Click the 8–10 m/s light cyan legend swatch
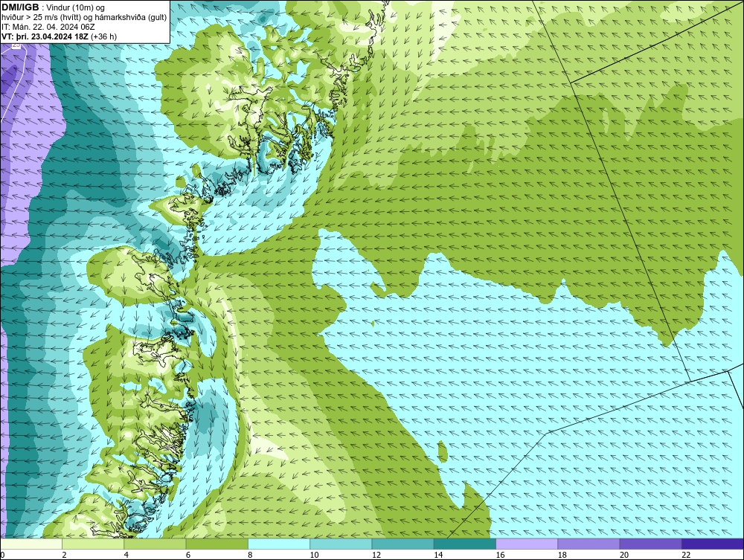 click(279, 544)
